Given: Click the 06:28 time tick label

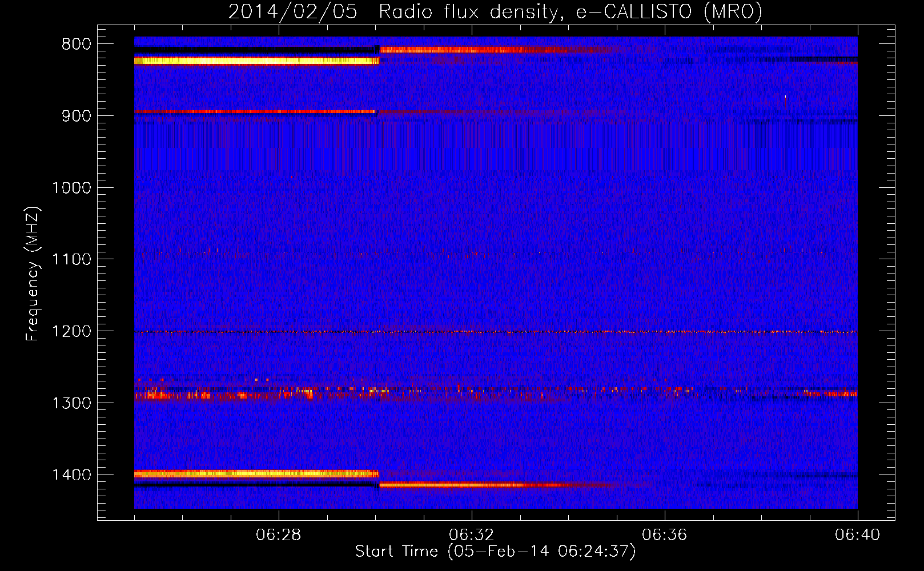Looking at the screenshot, I should 279,535.
